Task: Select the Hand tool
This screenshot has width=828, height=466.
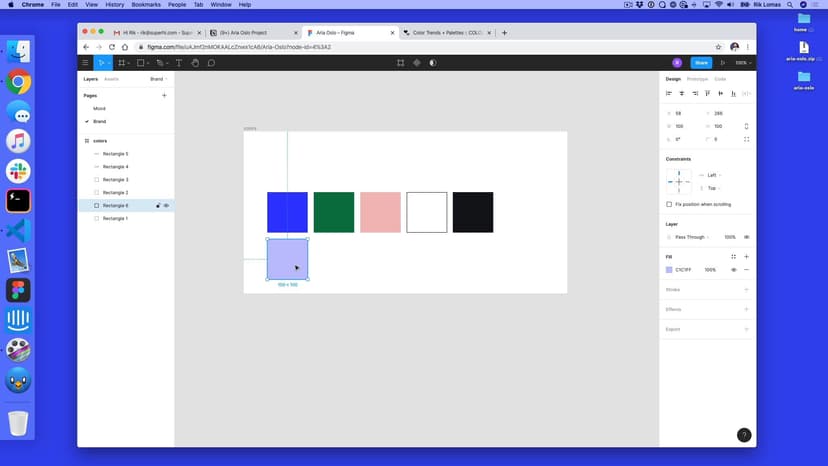Action: point(196,63)
